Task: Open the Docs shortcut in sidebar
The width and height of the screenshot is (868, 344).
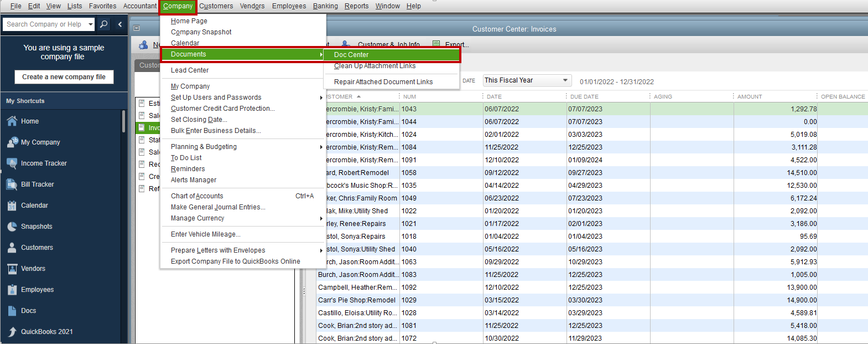Action: [x=28, y=311]
